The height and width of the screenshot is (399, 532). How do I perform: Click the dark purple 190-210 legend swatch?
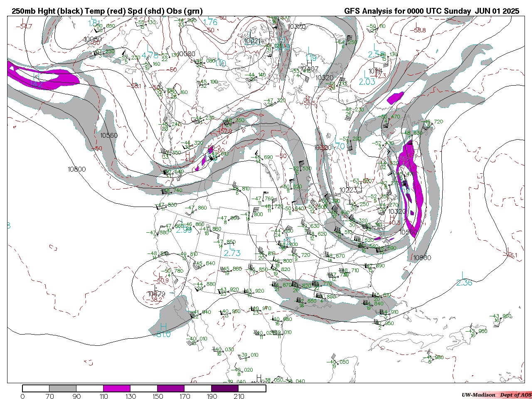[x=225, y=388]
